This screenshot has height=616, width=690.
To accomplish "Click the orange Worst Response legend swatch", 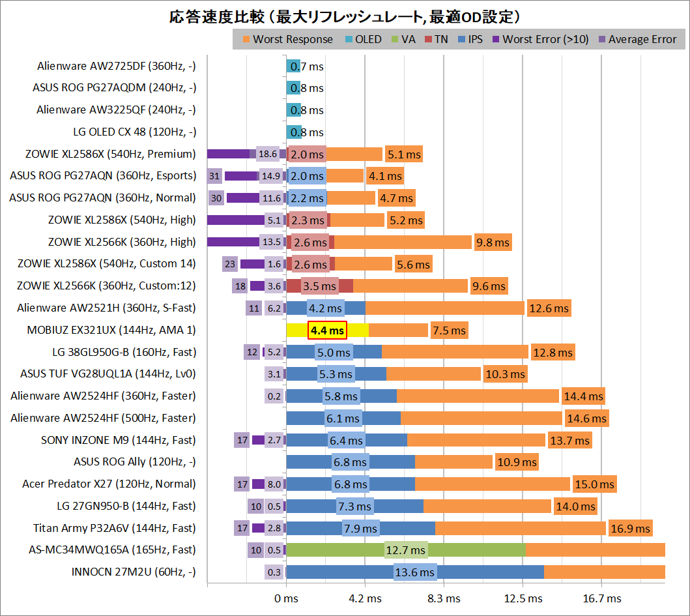I will click(246, 39).
